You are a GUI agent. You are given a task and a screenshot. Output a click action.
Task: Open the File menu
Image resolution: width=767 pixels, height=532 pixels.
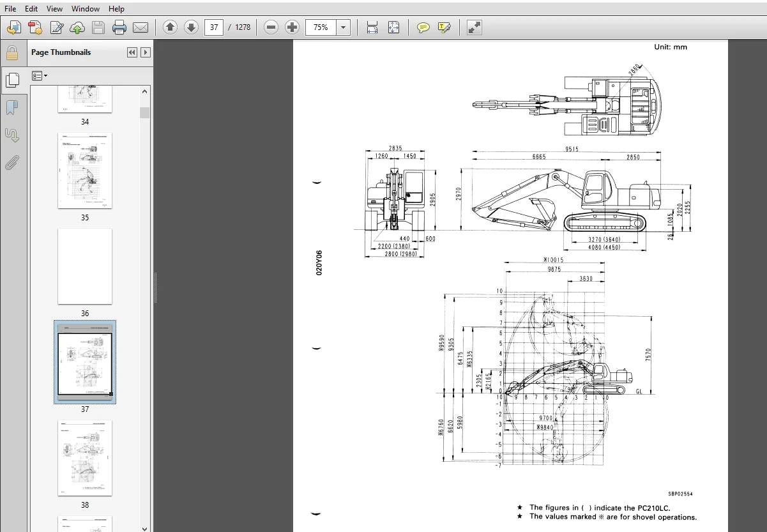pos(10,9)
